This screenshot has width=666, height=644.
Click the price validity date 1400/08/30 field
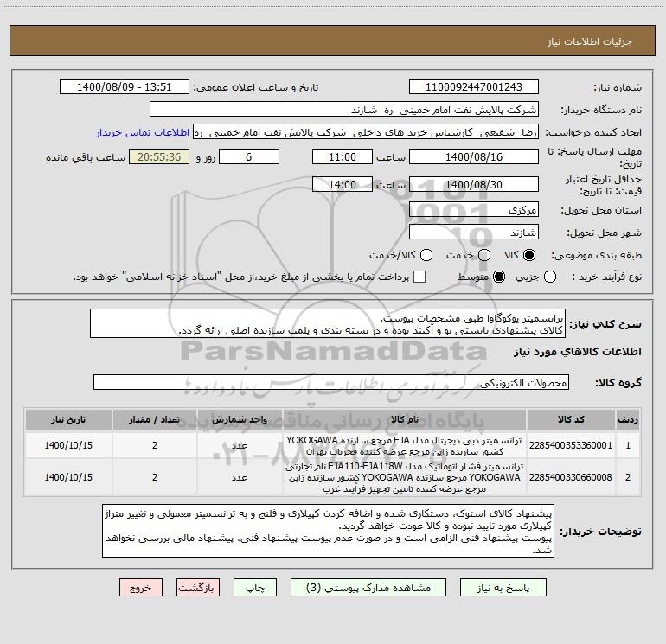point(474,185)
